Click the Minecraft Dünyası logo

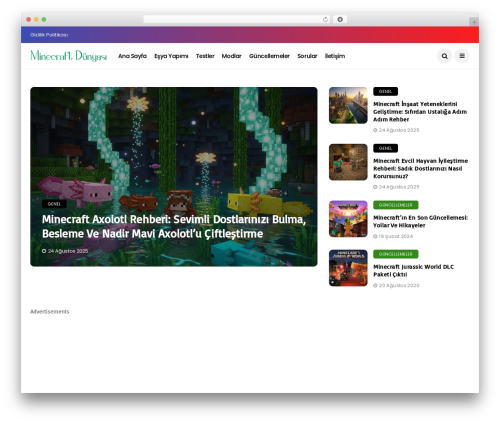click(69, 56)
